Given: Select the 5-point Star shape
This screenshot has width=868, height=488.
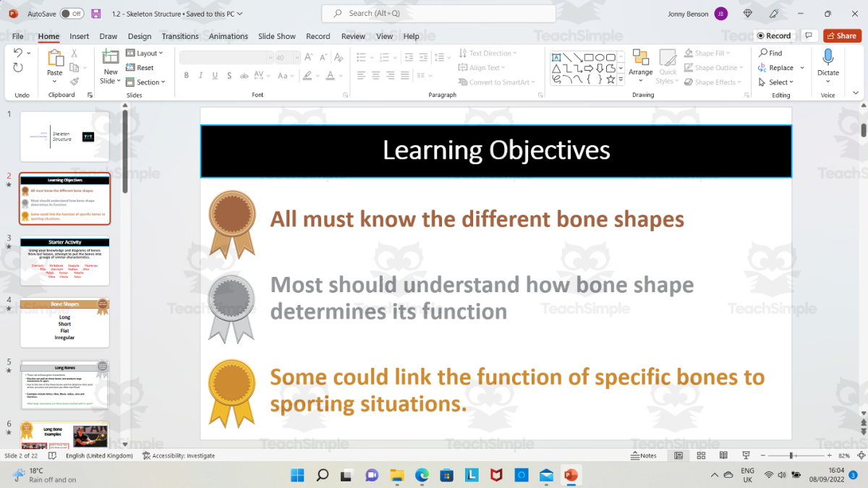Looking at the screenshot, I should 611,80.
